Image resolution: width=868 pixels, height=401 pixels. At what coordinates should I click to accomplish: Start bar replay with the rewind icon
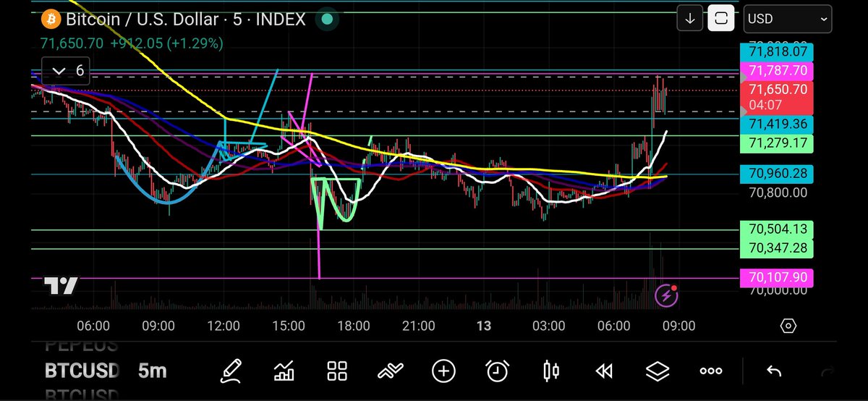[604, 371]
